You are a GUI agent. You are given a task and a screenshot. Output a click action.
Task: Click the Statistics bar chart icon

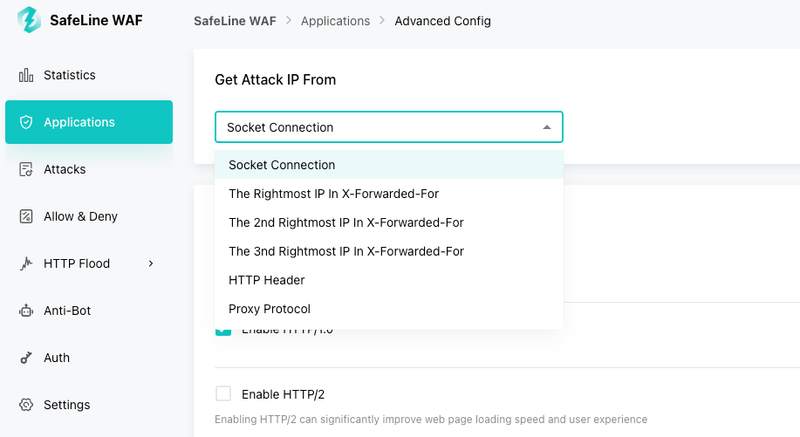[26, 75]
